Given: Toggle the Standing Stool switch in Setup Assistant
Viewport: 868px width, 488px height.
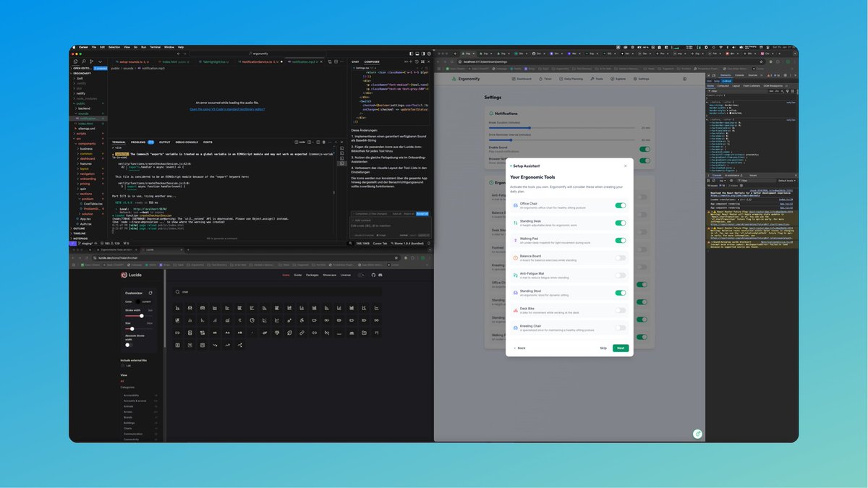Looking at the screenshot, I should click(621, 293).
